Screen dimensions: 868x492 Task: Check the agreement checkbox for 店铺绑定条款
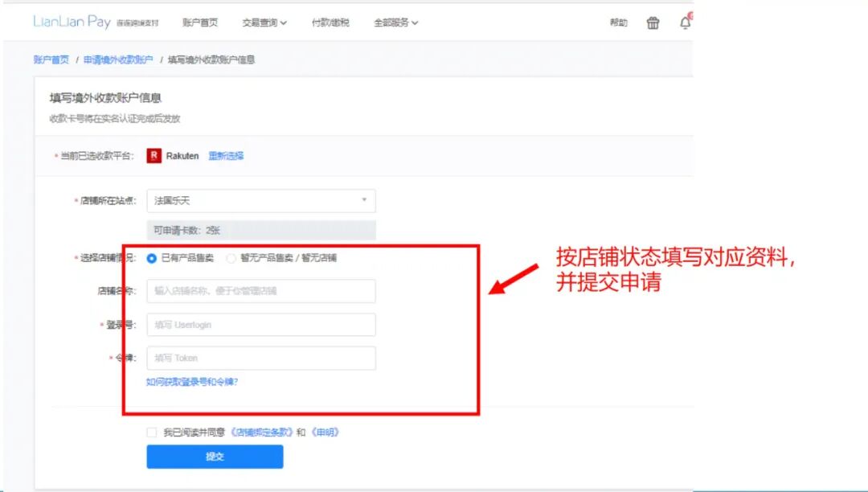(x=152, y=432)
